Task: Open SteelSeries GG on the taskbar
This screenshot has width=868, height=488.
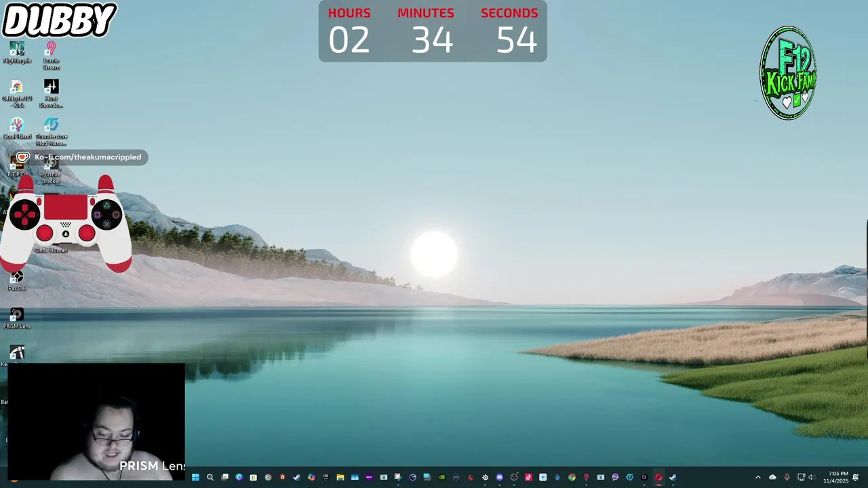Action: pyautogui.click(x=485, y=477)
